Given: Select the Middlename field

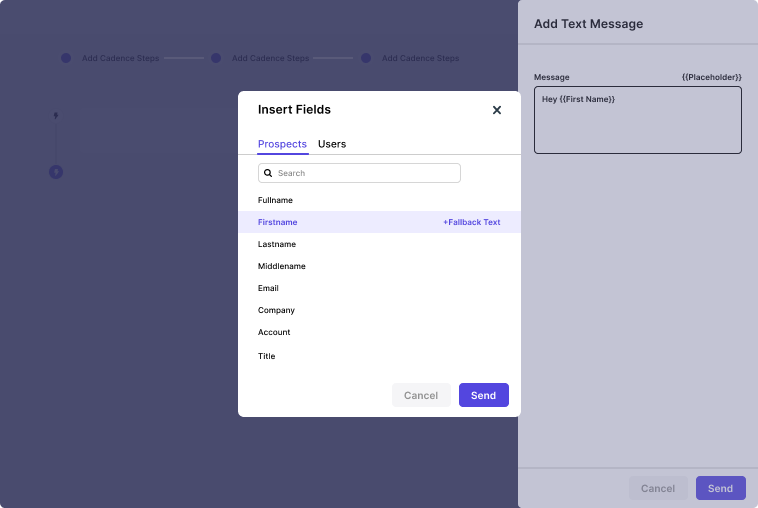Looking at the screenshot, I should [379, 266].
